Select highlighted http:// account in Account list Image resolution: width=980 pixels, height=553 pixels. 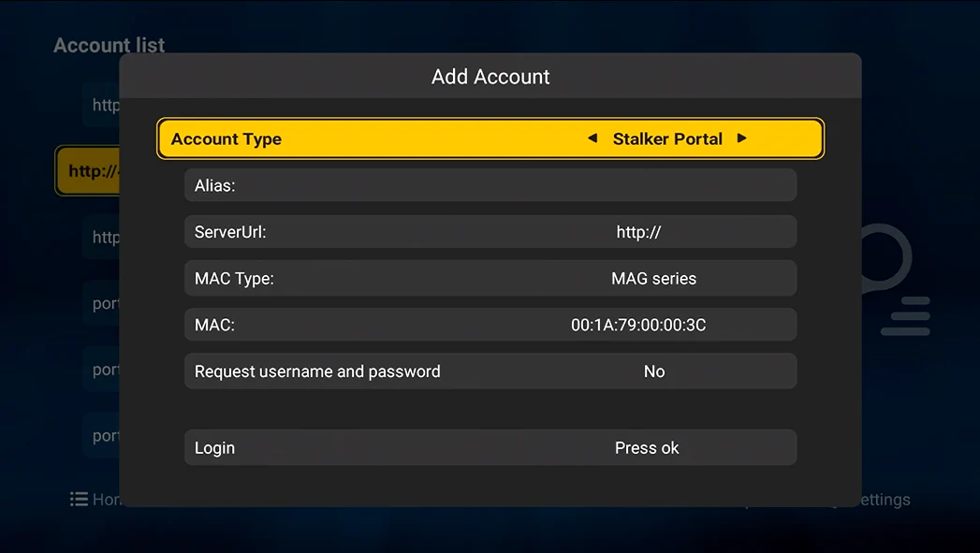tap(87, 170)
